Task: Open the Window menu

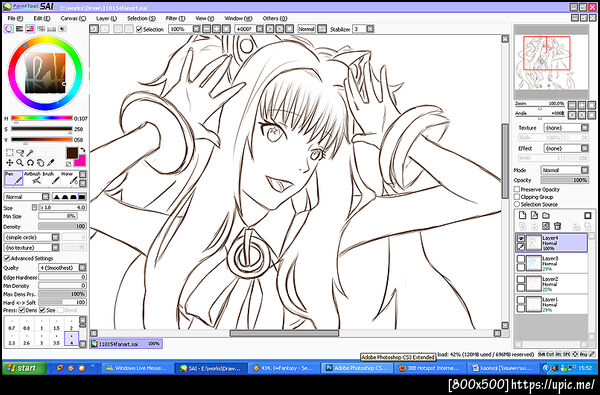Action: [x=238, y=18]
